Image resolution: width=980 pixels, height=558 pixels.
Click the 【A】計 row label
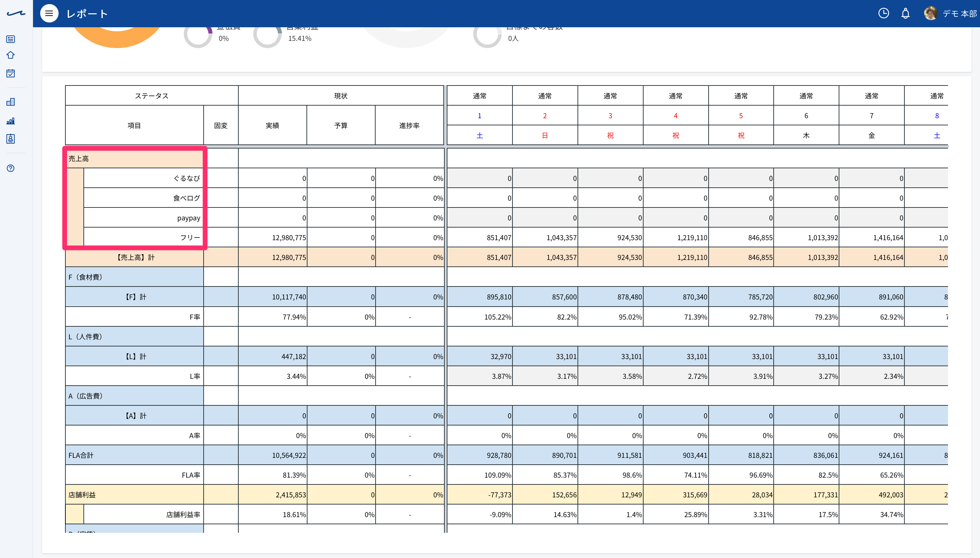pos(135,416)
